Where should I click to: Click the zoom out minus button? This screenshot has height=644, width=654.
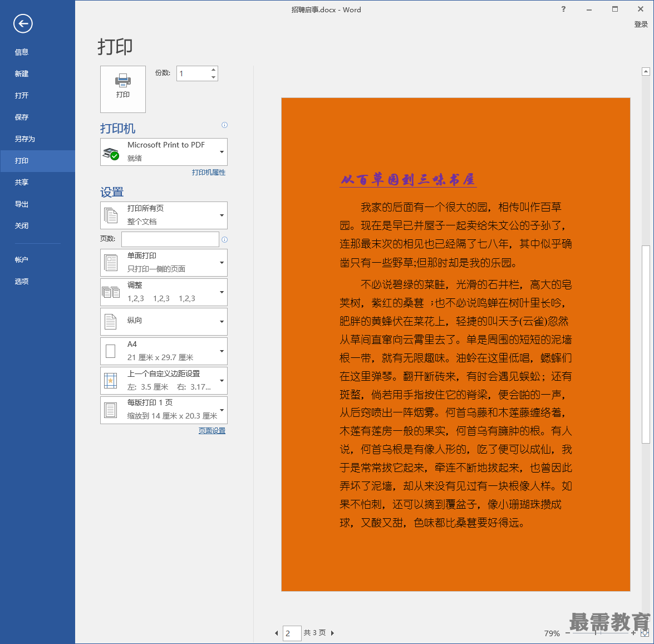pos(568,633)
